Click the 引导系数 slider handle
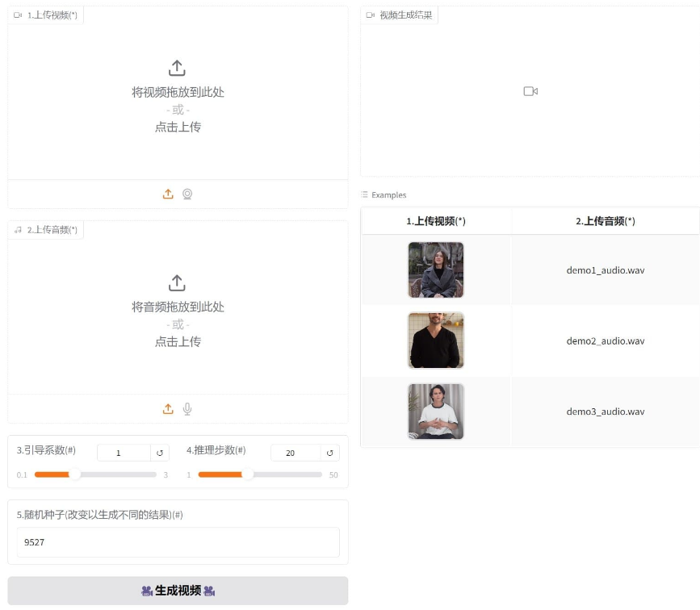Viewport: 700px width, 610px height. tap(74, 474)
